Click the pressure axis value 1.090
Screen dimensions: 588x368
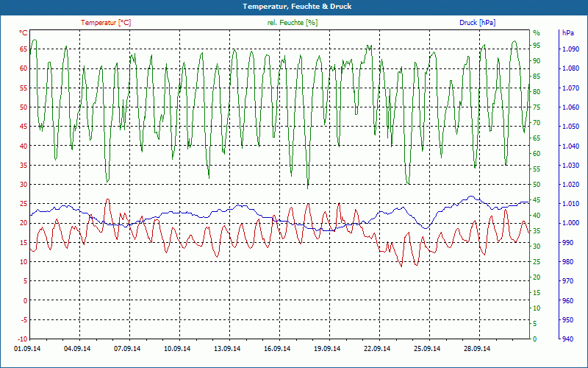(571, 49)
